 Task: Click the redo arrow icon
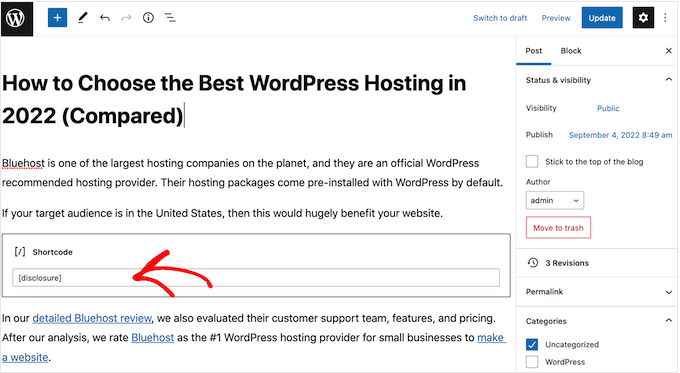click(x=126, y=18)
